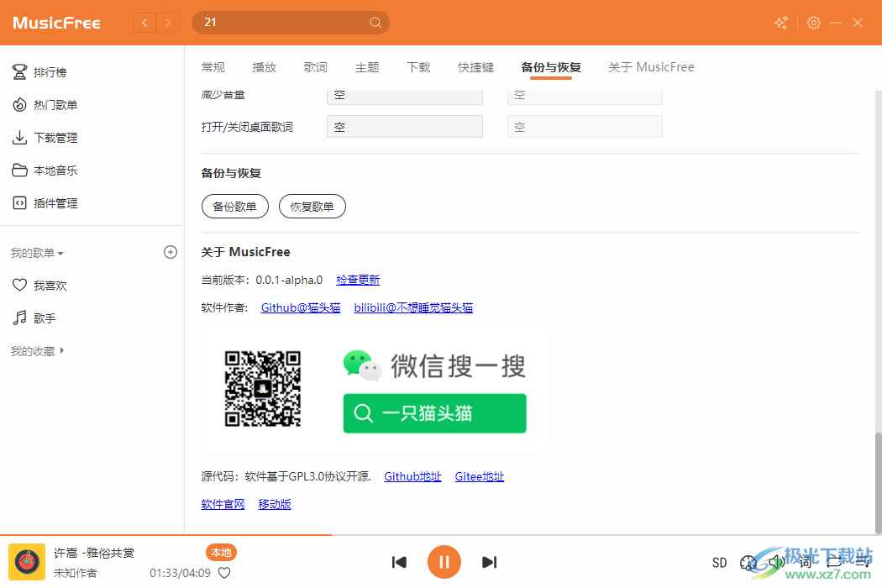The height and width of the screenshot is (588, 882).
Task: Set local shortcut for 打开/关闭桌面歌词
Action: point(405,127)
